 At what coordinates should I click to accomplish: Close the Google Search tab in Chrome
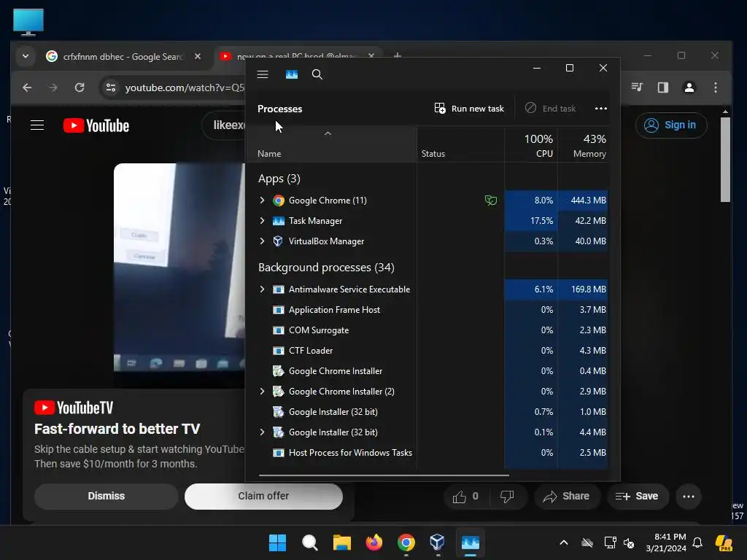click(197, 56)
